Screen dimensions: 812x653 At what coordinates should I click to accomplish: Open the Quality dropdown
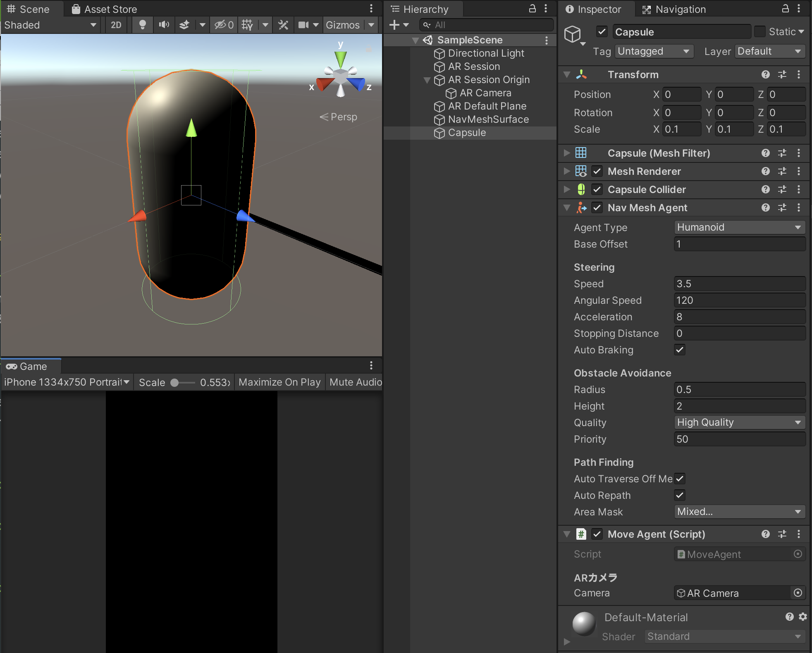(x=739, y=422)
